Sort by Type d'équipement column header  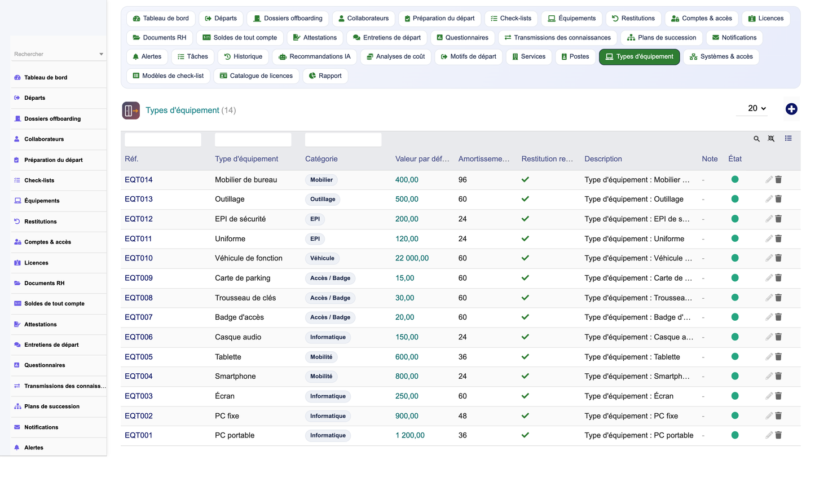tap(246, 159)
